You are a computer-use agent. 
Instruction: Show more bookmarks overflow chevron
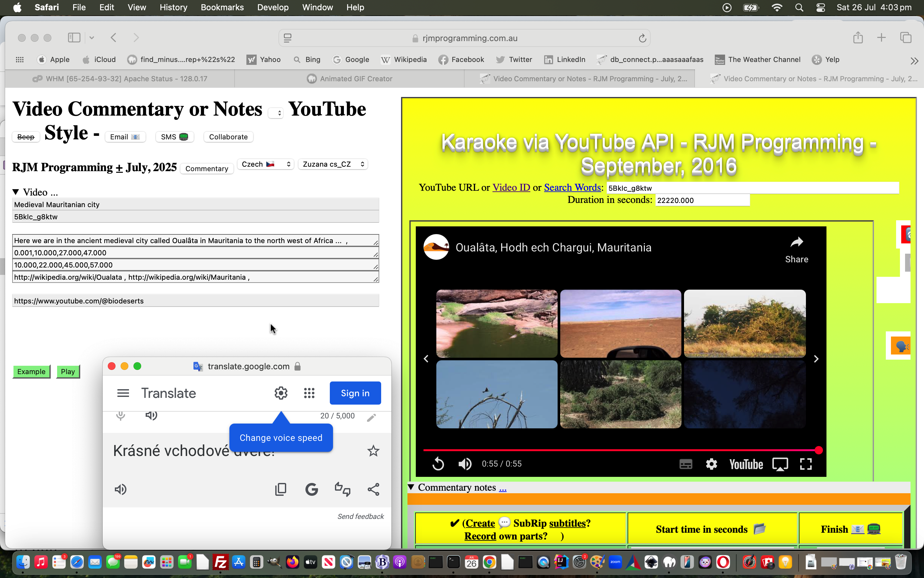914,60
